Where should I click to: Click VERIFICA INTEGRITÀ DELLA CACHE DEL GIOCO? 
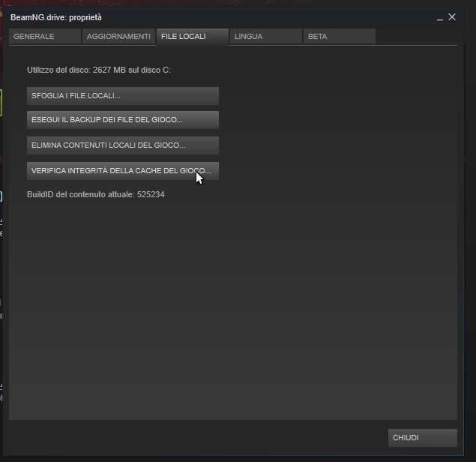123,171
